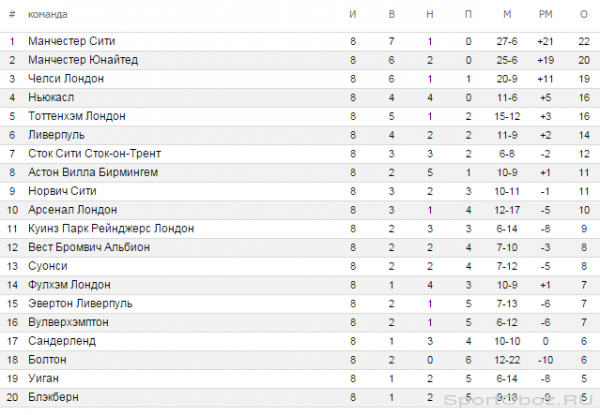Click the Блэкберн team at position 20
The image size is (600, 415).
(x=53, y=397)
